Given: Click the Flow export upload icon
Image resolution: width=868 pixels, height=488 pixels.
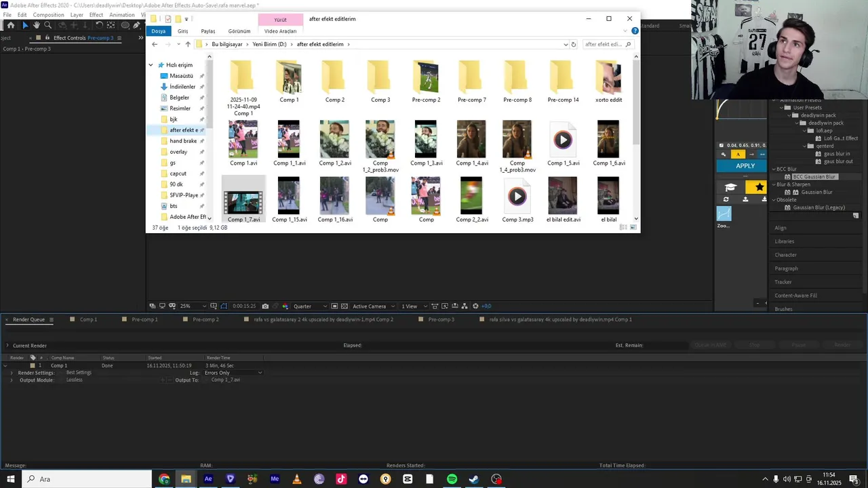Looking at the screenshot, I should (x=745, y=199).
